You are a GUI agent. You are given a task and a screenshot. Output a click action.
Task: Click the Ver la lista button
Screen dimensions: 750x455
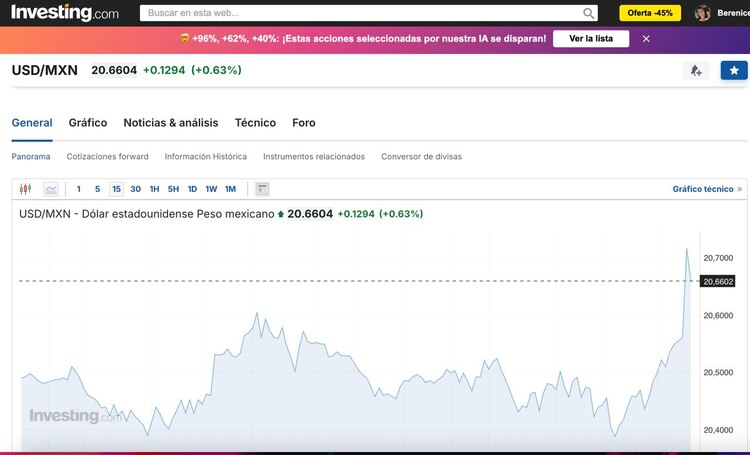[x=591, y=39]
